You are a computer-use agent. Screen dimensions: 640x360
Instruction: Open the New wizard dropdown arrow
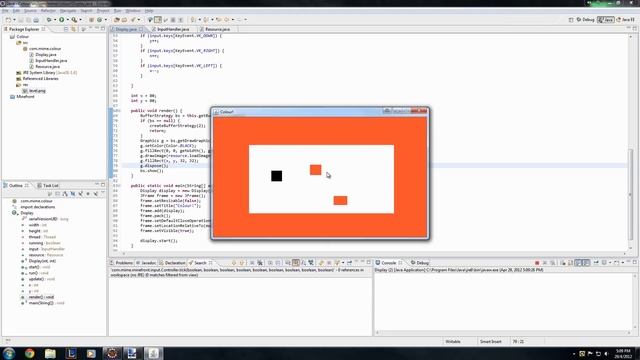tap(14, 20)
